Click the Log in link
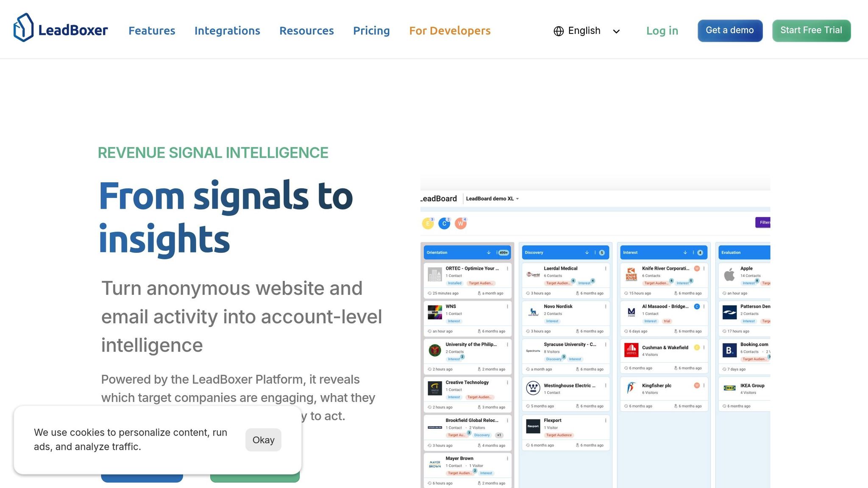Image resolution: width=868 pixels, height=488 pixels. (662, 31)
